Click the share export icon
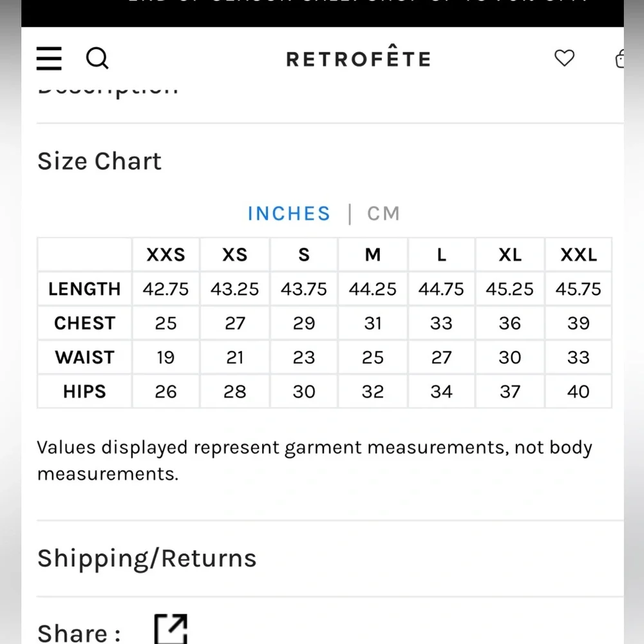Image resolution: width=644 pixels, height=644 pixels. coord(171,629)
